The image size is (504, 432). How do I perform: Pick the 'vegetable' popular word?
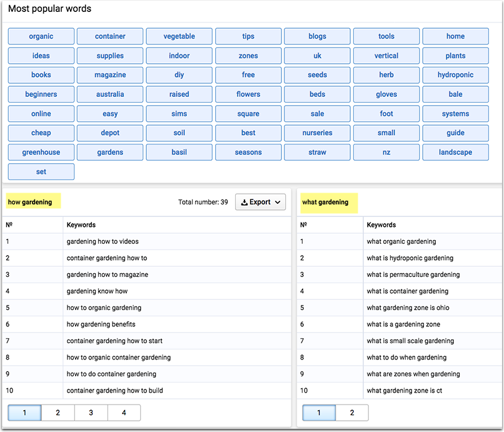pyautogui.click(x=179, y=36)
